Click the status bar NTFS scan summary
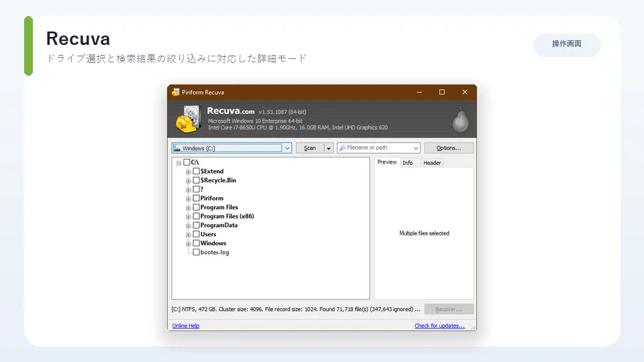Screen dimensions: 644x362 point(296,310)
